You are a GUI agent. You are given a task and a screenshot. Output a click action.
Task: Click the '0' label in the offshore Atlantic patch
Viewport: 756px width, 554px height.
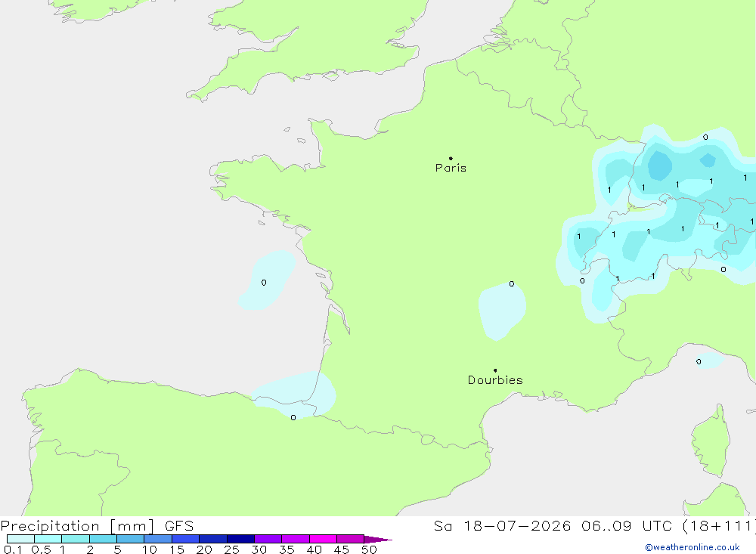point(264,283)
